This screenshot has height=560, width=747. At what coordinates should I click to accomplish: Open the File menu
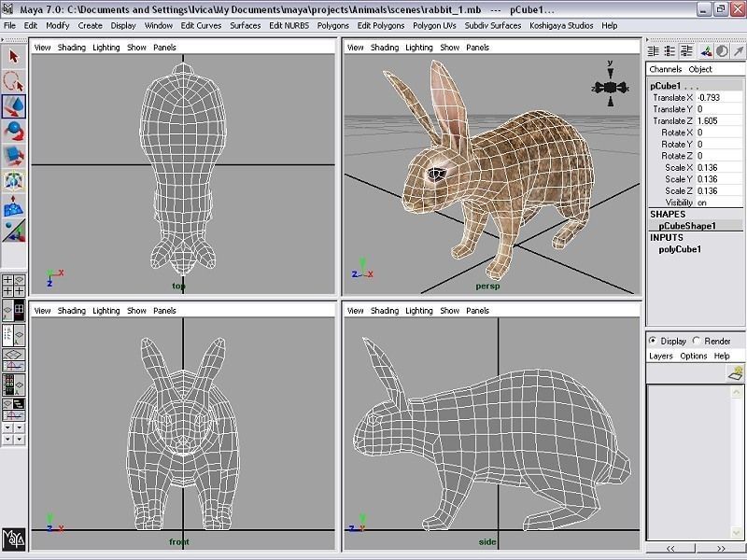(9, 26)
